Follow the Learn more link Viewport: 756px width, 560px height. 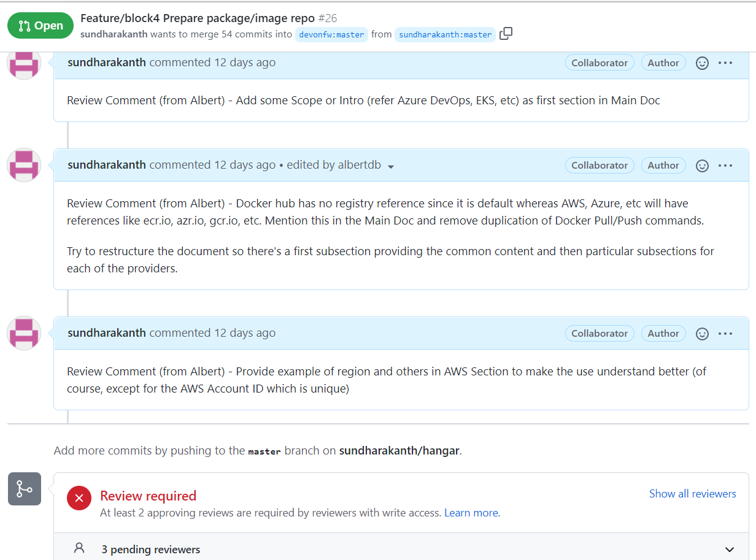pyautogui.click(x=471, y=513)
